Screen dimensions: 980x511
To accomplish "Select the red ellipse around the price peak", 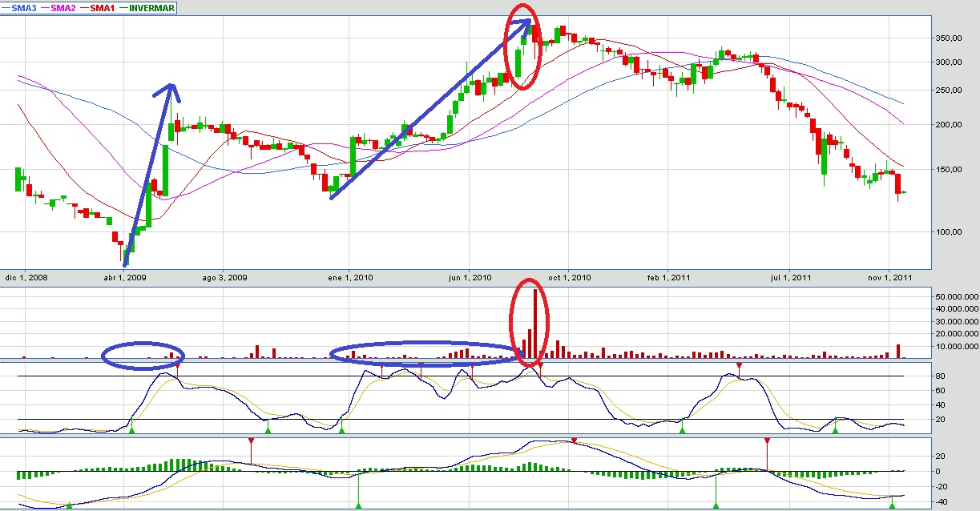I will tap(520, 52).
